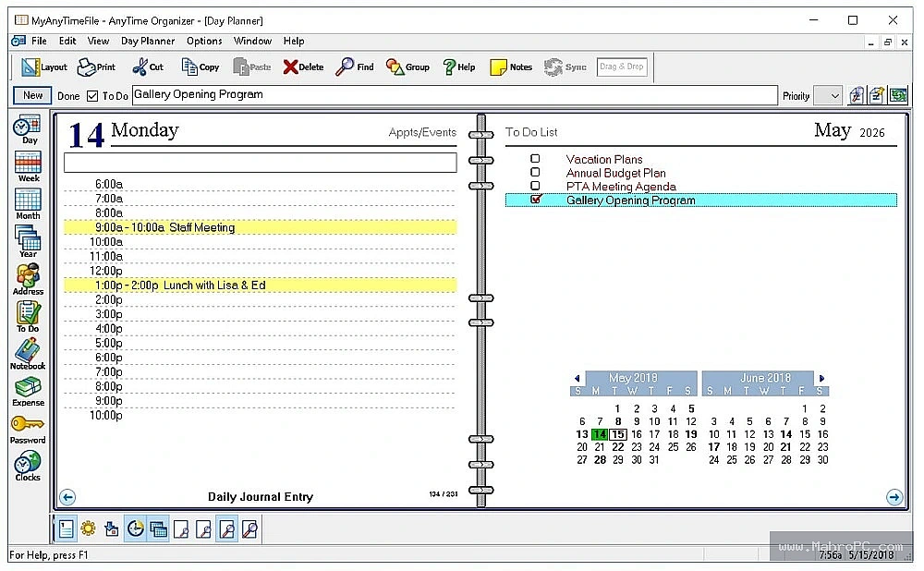
Task: Toggle the To Do checkbox in entry bar
Action: point(92,96)
